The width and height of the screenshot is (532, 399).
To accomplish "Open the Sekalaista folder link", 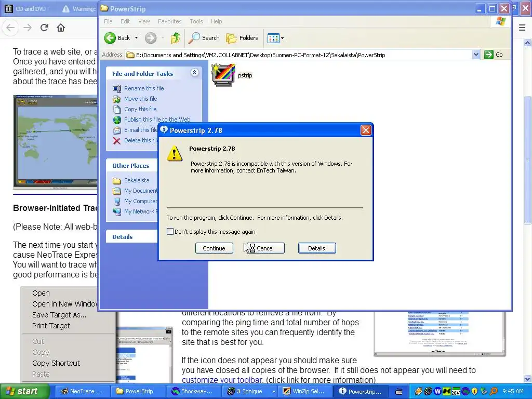I will [x=137, y=180].
